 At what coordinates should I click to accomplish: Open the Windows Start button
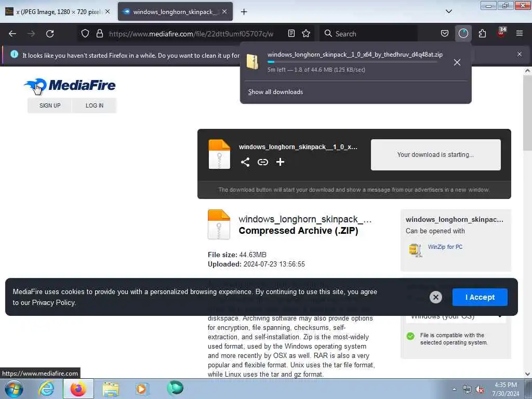(14, 389)
